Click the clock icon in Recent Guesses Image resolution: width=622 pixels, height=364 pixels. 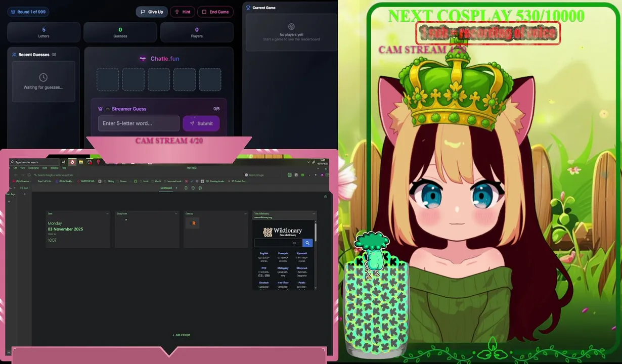tap(43, 77)
